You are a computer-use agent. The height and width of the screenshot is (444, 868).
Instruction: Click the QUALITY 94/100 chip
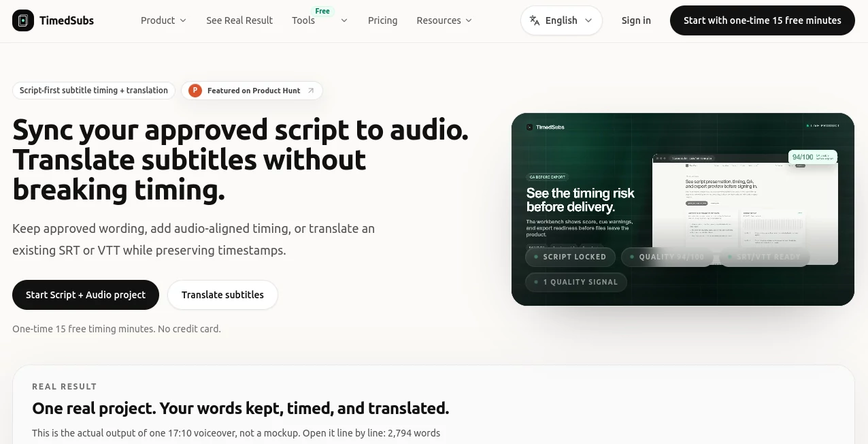667,257
